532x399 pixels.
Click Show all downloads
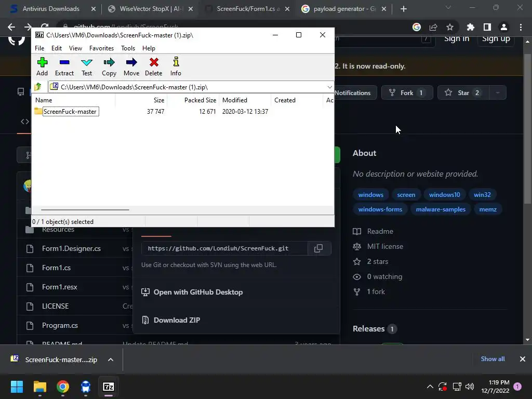click(493, 359)
